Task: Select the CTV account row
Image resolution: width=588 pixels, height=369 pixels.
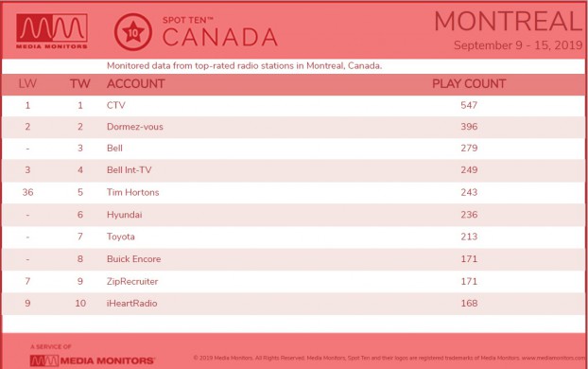Action: (294, 105)
